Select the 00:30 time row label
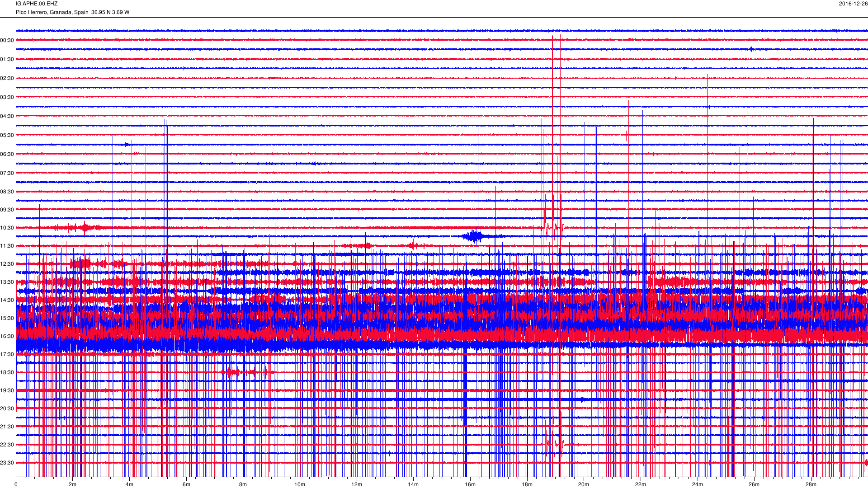The height and width of the screenshot is (488, 868). (x=7, y=40)
